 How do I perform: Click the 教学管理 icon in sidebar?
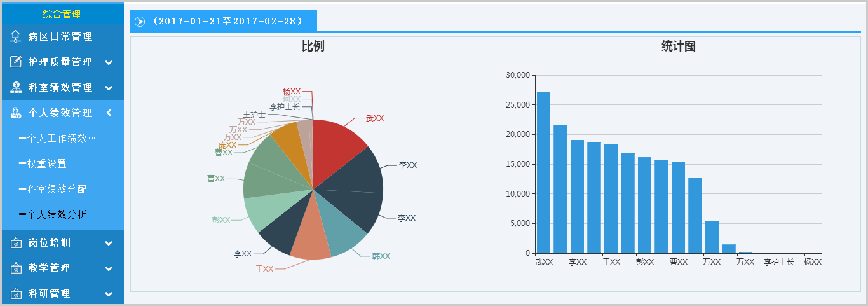pyautogui.click(x=16, y=268)
